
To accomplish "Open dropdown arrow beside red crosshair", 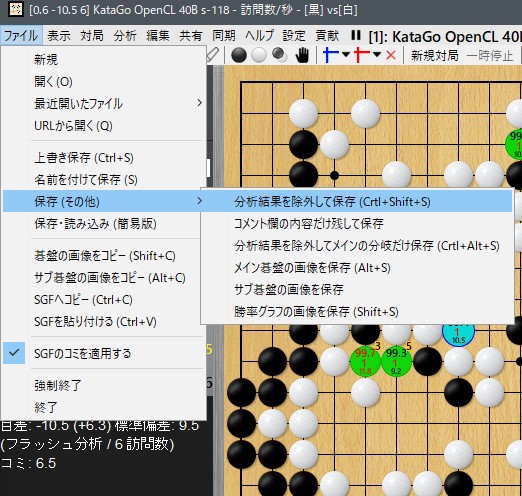I will click(x=377, y=55).
